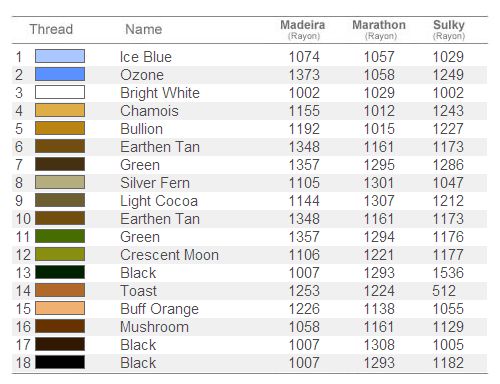Image resolution: width=500 pixels, height=384 pixels.
Task: Click the Madeira (Rayon) column header
Action: pyautogui.click(x=303, y=30)
